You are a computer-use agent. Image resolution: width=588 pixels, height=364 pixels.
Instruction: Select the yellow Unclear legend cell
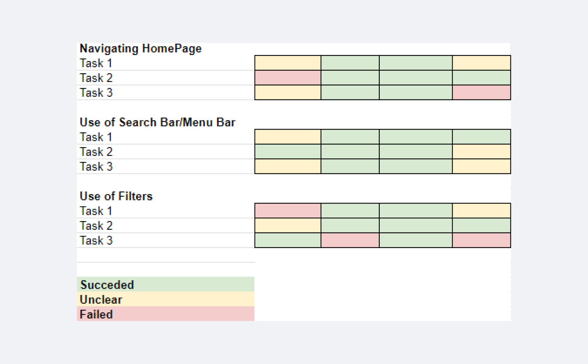pyautogui.click(x=165, y=300)
